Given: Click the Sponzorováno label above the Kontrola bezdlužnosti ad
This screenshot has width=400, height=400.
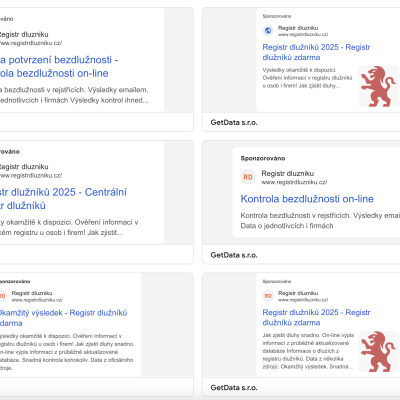Looking at the screenshot, I should click(x=263, y=158).
